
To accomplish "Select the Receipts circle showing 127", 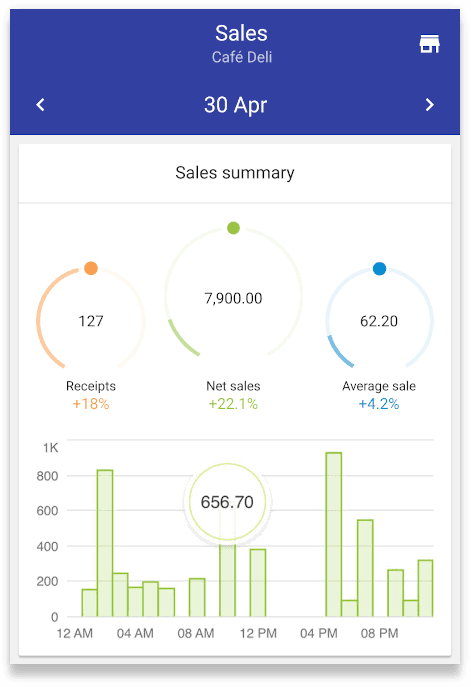I will [x=91, y=321].
